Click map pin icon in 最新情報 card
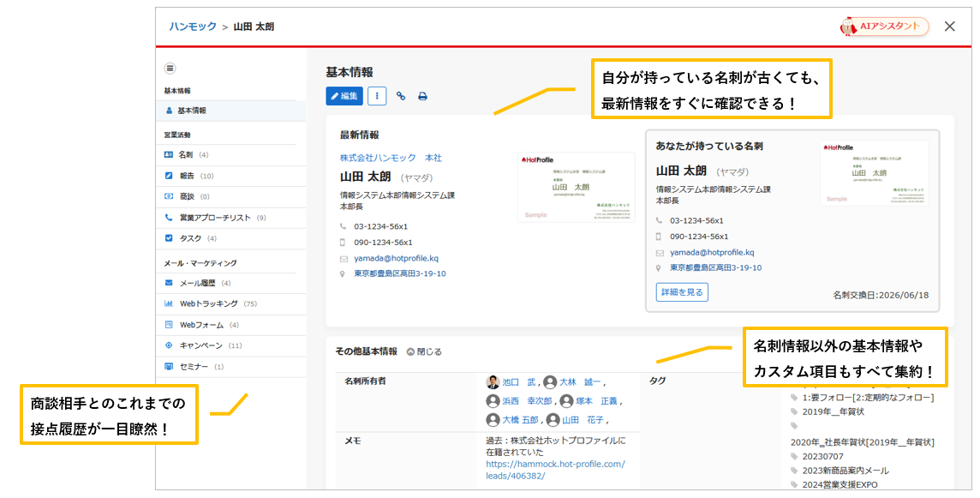 (344, 274)
